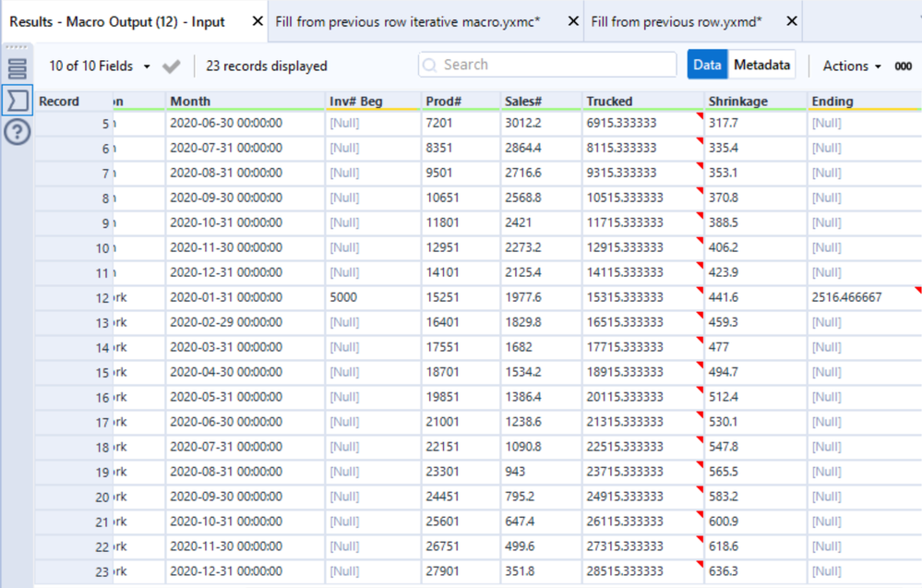Click the Month column header

(245, 102)
